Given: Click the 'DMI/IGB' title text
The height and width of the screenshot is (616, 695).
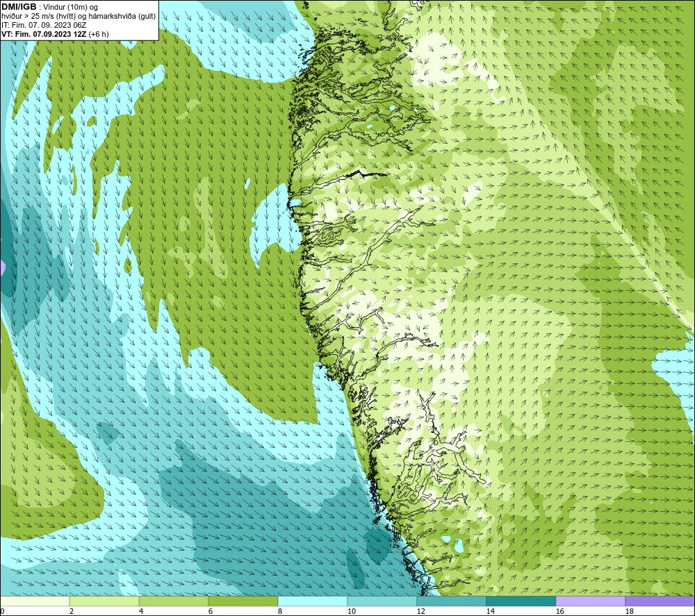Looking at the screenshot, I should pos(19,7).
